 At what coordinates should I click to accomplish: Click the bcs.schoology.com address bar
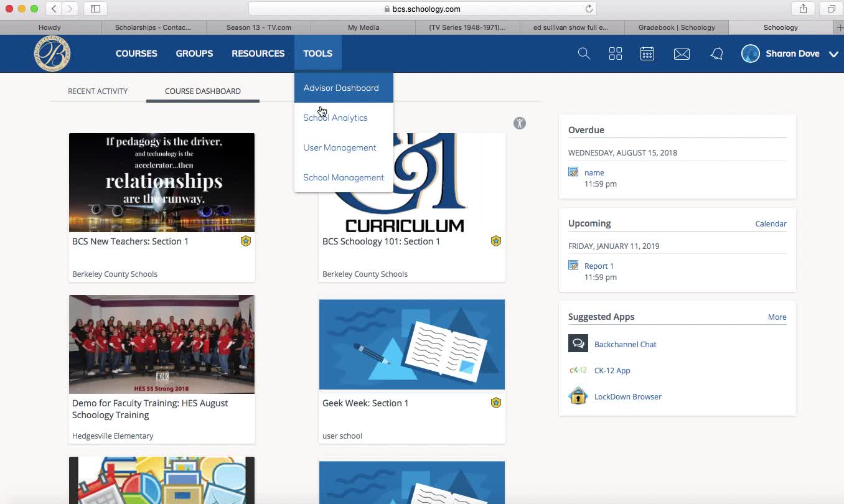pos(422,9)
